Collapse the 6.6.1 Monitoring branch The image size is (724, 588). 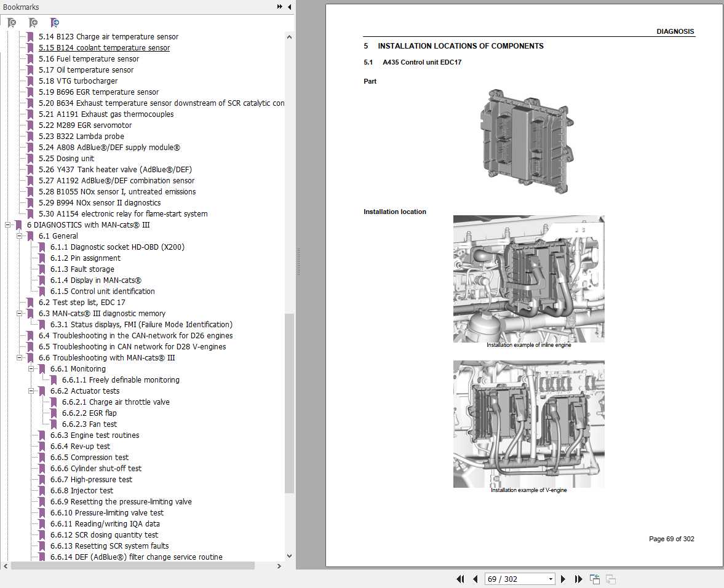pos(31,369)
